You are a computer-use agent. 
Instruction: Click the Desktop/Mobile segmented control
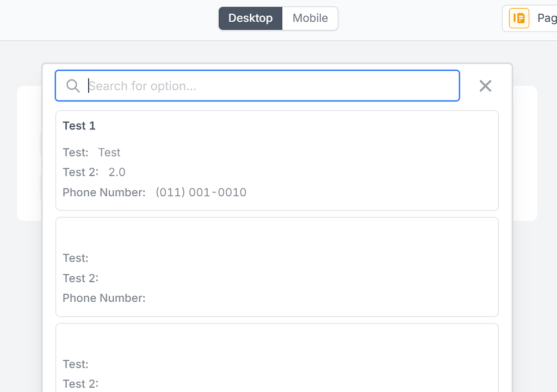coord(278,18)
